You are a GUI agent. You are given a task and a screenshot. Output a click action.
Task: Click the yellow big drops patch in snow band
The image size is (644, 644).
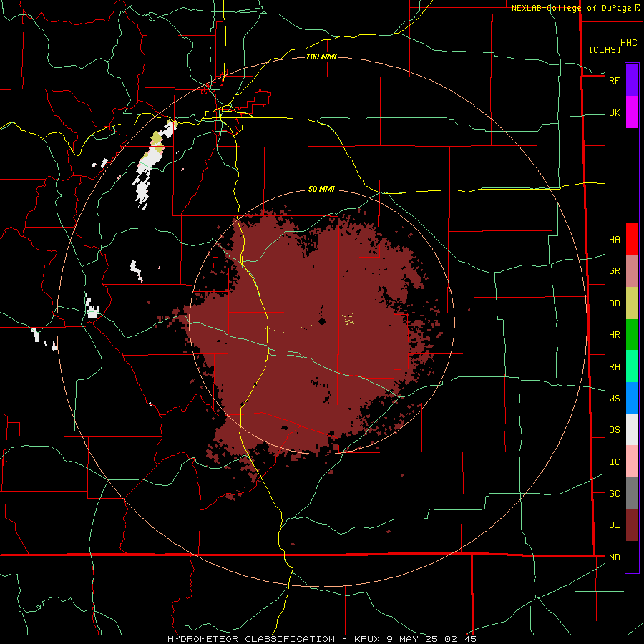click(x=157, y=137)
